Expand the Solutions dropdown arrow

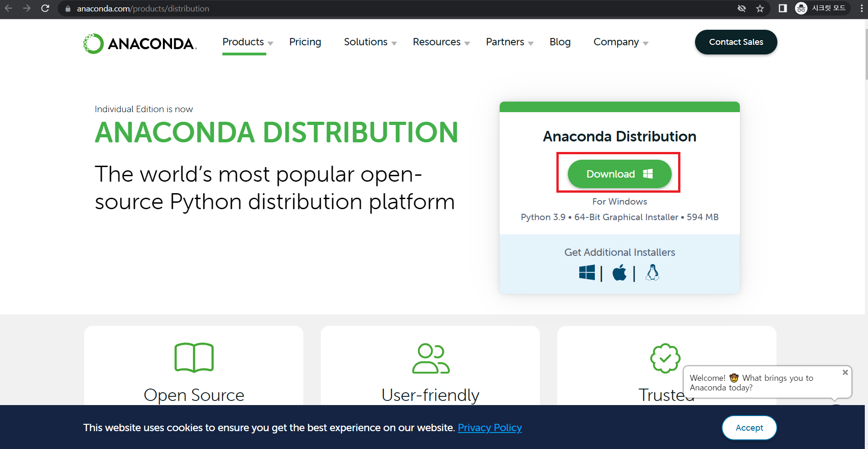coord(394,43)
